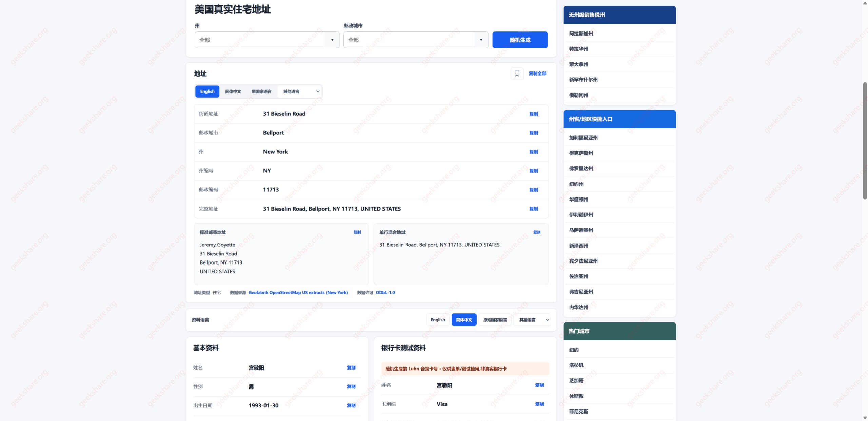The image size is (868, 421).
Task: Open 休斯敦 in 热门城市
Action: pos(576,396)
